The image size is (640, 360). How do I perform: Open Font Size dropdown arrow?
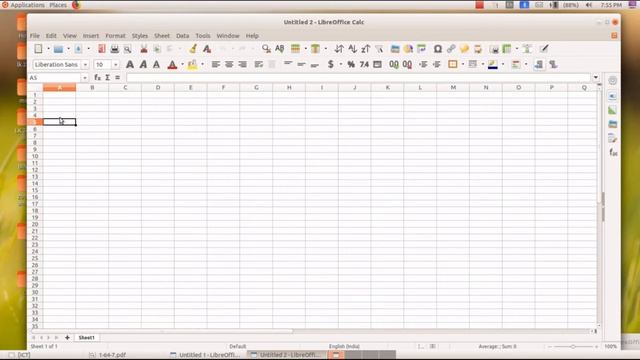(116, 65)
